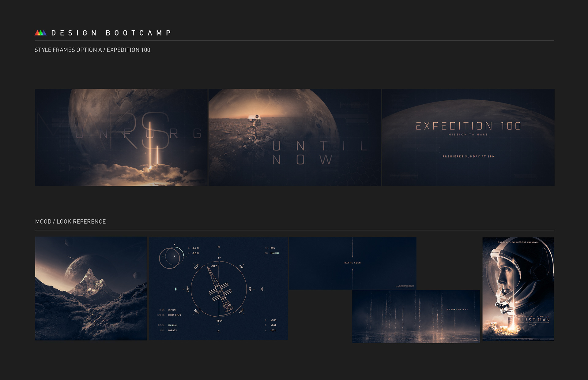Open the spacecraft HUD reference image

pos(218,289)
